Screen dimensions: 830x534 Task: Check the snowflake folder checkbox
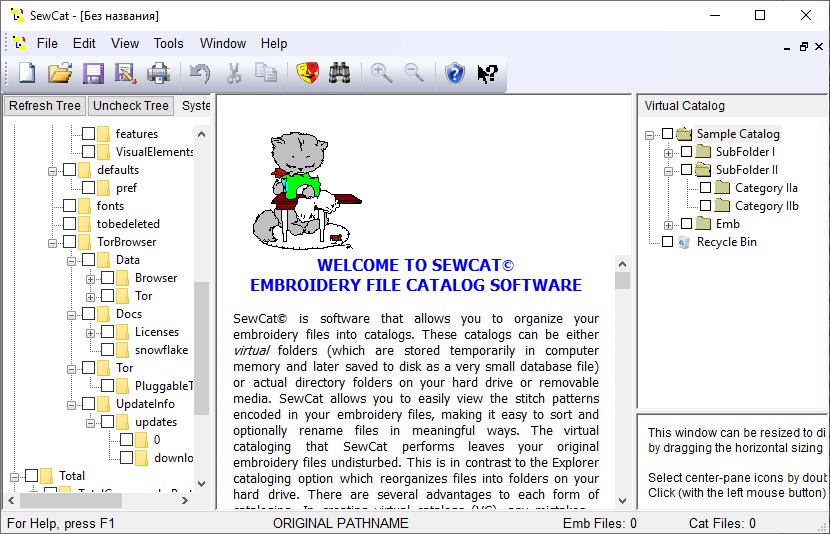pyautogui.click(x=107, y=349)
